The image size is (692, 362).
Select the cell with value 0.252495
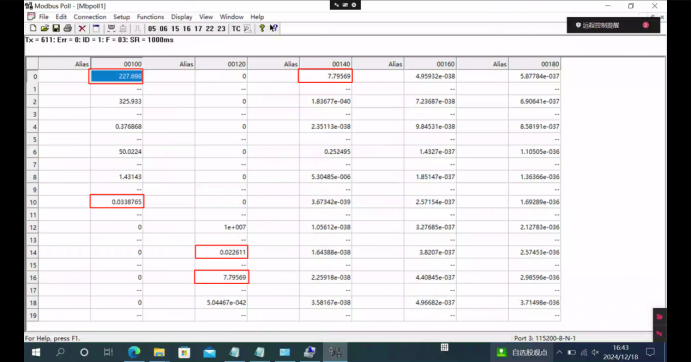[x=325, y=152]
